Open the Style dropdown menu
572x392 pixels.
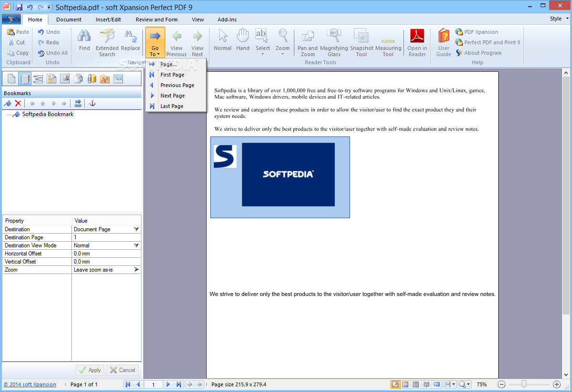[x=559, y=19]
